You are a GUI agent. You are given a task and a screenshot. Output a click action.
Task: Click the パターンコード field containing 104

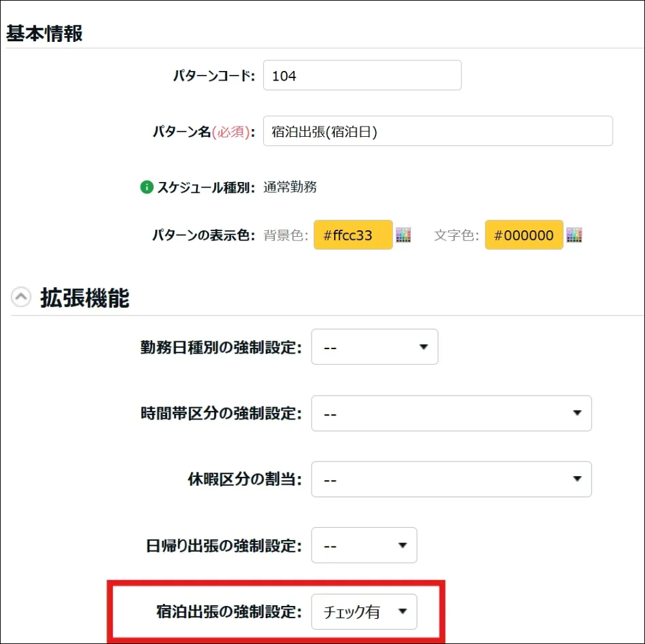[x=362, y=75]
